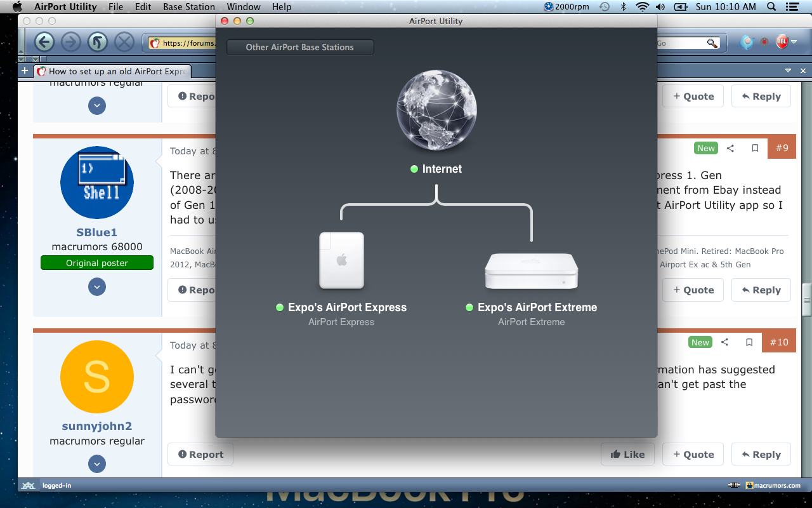This screenshot has width=812, height=508.
Task: Select the AirPort Extreme base station icon
Action: point(532,271)
